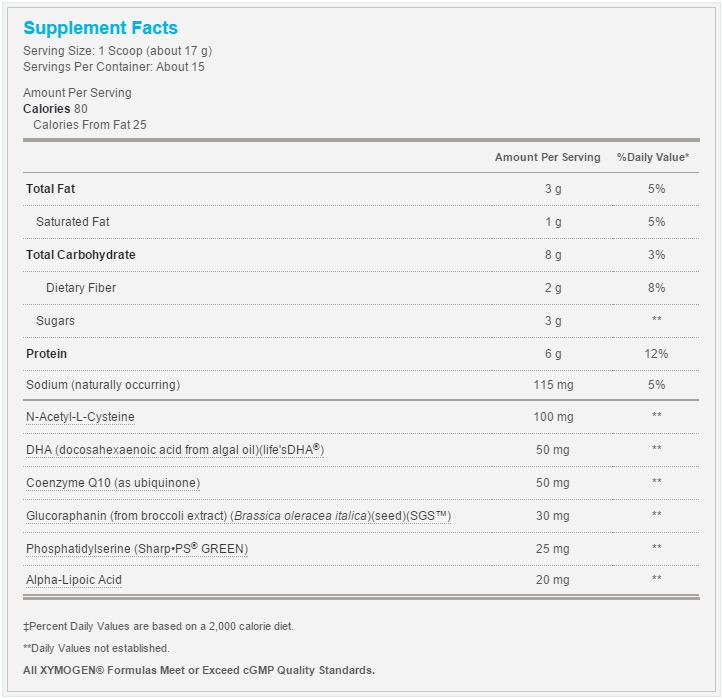Click the Sugars row label
This screenshot has height=699, width=722.
[x=55, y=321]
